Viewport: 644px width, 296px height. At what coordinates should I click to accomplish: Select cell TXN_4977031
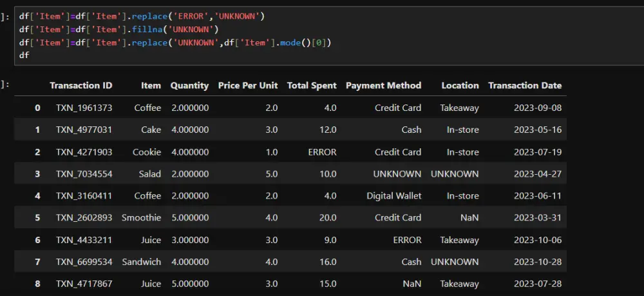(84, 130)
